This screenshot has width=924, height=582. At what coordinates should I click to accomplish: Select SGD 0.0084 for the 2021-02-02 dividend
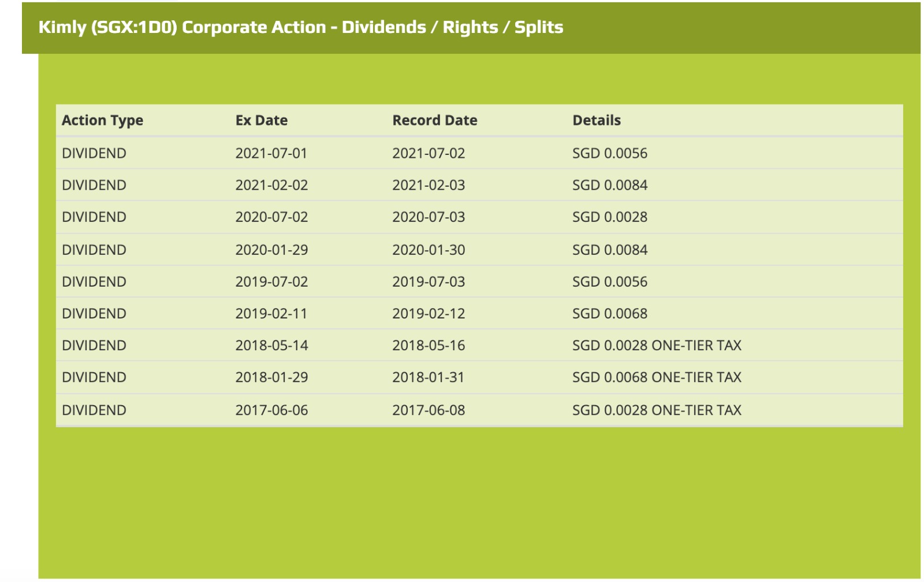coord(609,185)
